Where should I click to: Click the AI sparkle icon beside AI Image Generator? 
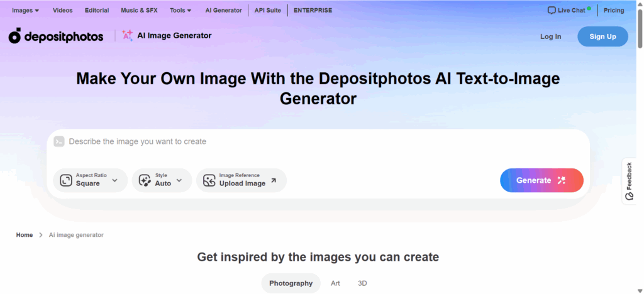coord(127,36)
